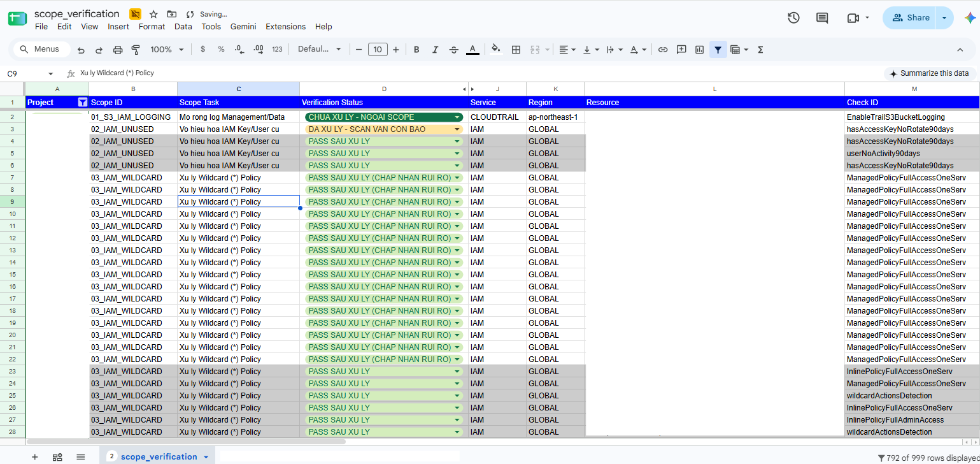This screenshot has height=464, width=980.
Task: Open Google Sheets home icon
Action: pos(17,18)
